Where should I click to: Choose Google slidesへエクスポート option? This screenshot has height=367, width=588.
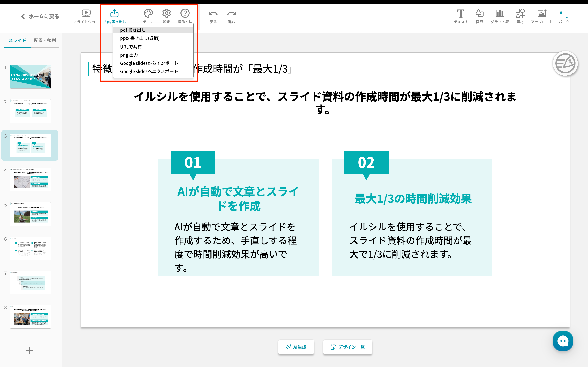[149, 71]
